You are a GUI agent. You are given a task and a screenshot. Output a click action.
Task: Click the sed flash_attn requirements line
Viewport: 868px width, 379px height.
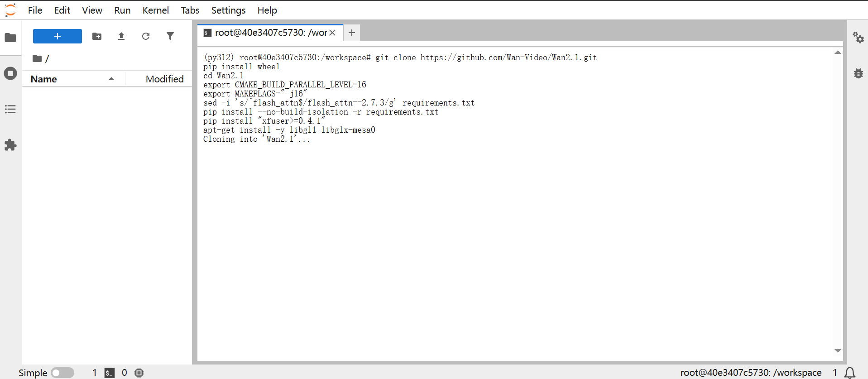(x=339, y=103)
